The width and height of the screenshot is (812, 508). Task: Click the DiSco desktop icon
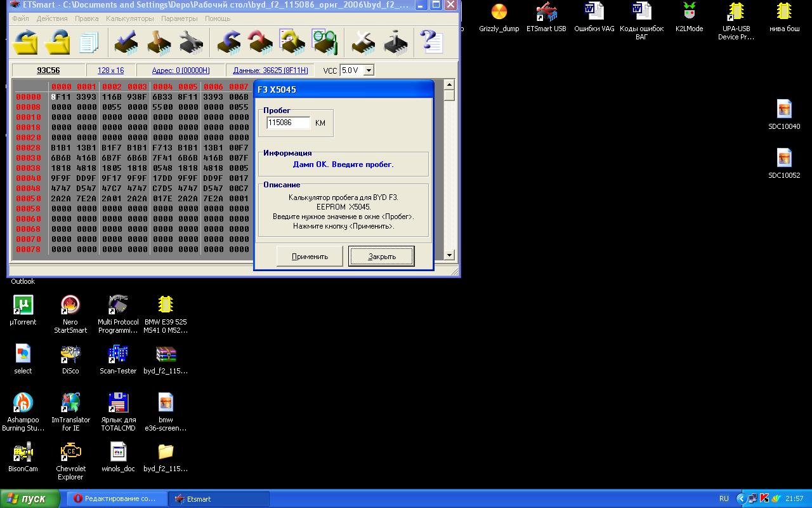click(x=70, y=359)
